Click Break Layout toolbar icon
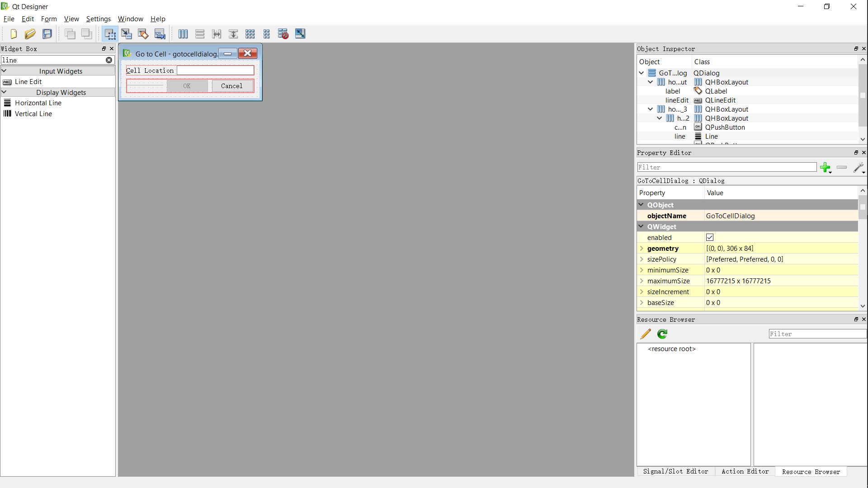Image resolution: width=868 pixels, height=488 pixels. (283, 34)
